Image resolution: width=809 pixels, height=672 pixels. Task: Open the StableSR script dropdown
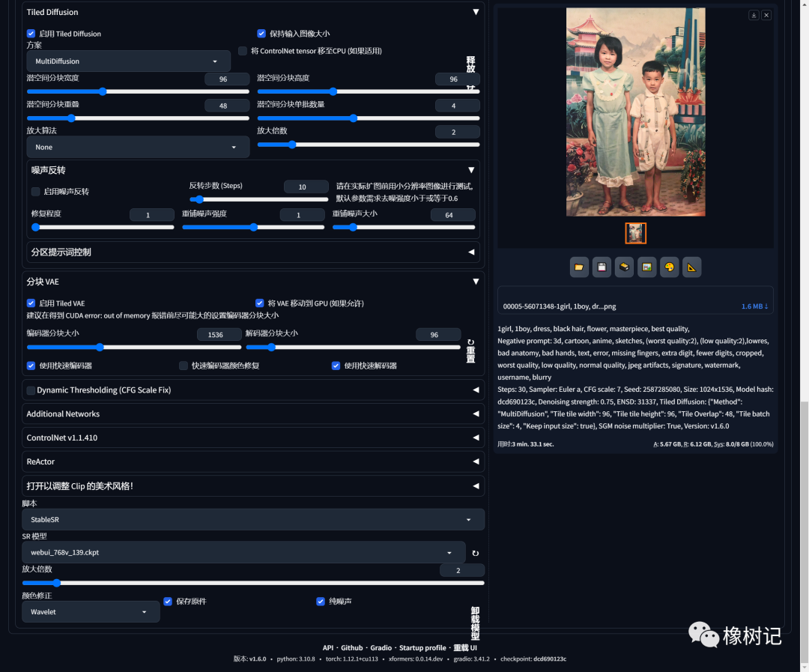click(253, 519)
